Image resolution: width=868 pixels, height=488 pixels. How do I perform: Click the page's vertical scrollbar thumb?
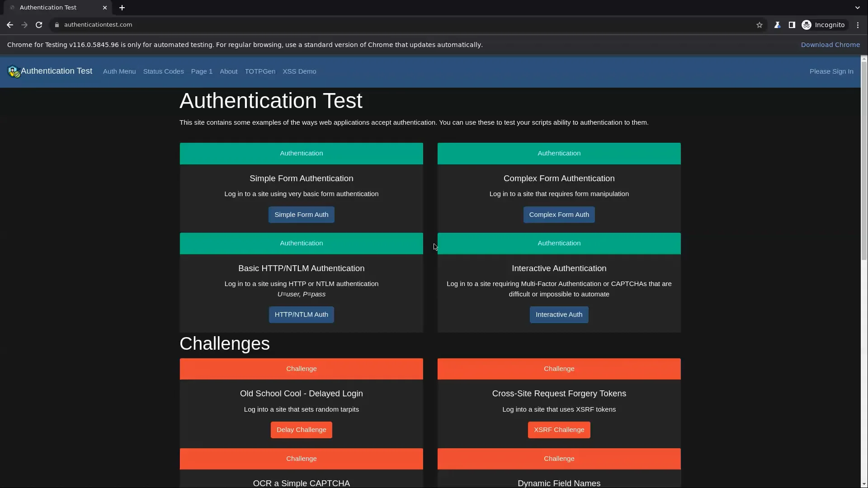pyautogui.click(x=864, y=161)
